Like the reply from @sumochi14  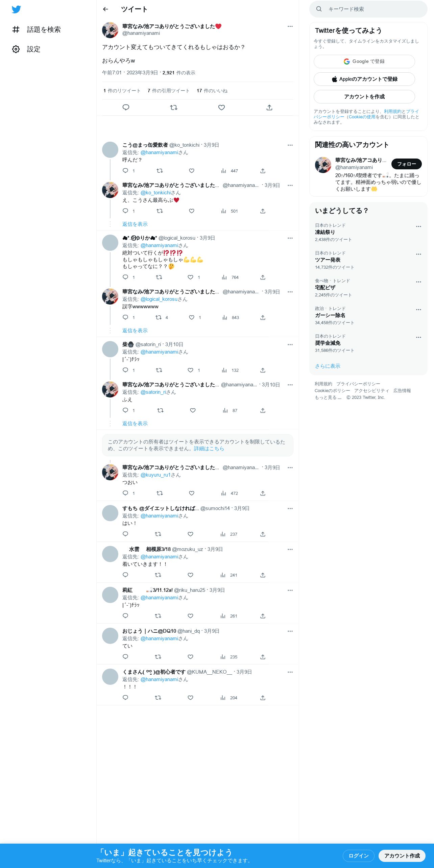[190, 534]
